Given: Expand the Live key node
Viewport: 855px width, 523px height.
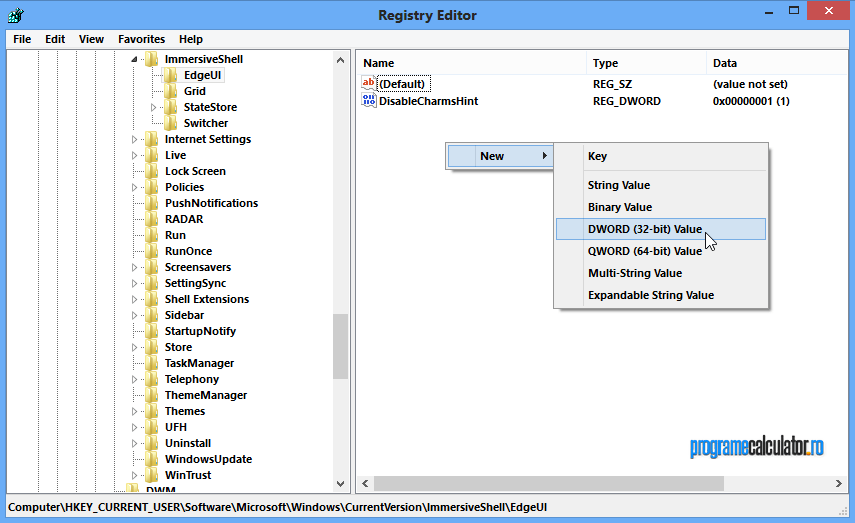Looking at the screenshot, I should coord(134,155).
